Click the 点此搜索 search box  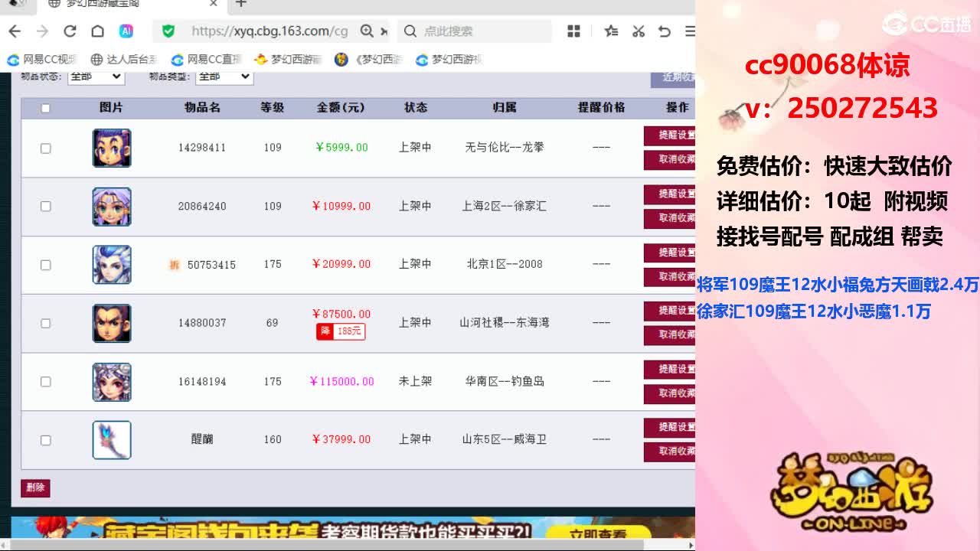pos(475,31)
